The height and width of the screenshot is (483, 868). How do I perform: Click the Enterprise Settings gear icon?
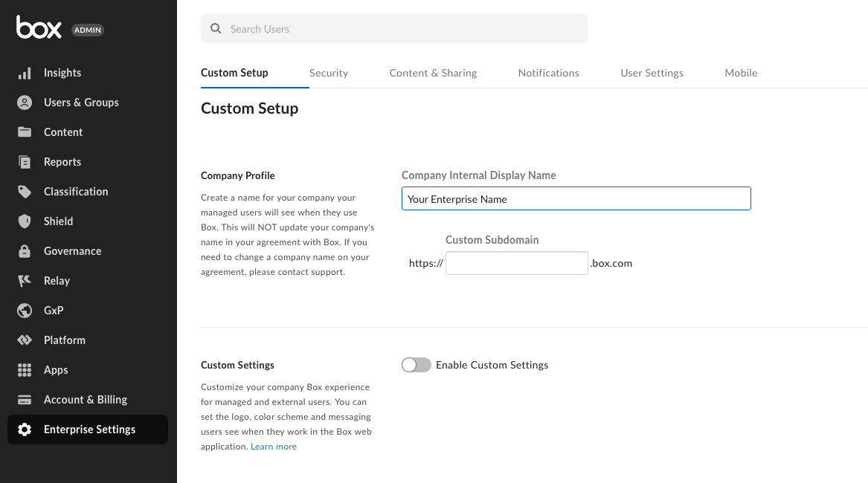point(25,429)
